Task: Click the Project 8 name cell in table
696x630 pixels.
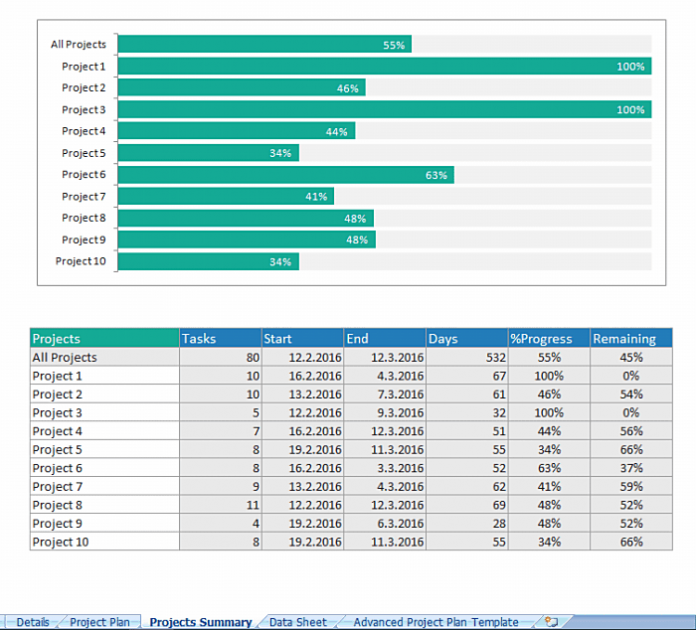Action: (x=104, y=505)
